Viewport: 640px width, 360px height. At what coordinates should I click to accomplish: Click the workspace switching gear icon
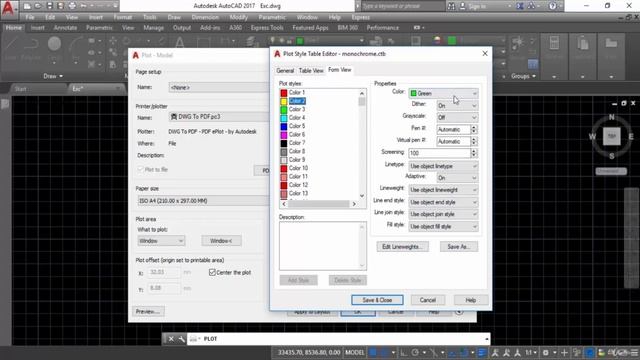pos(546,352)
